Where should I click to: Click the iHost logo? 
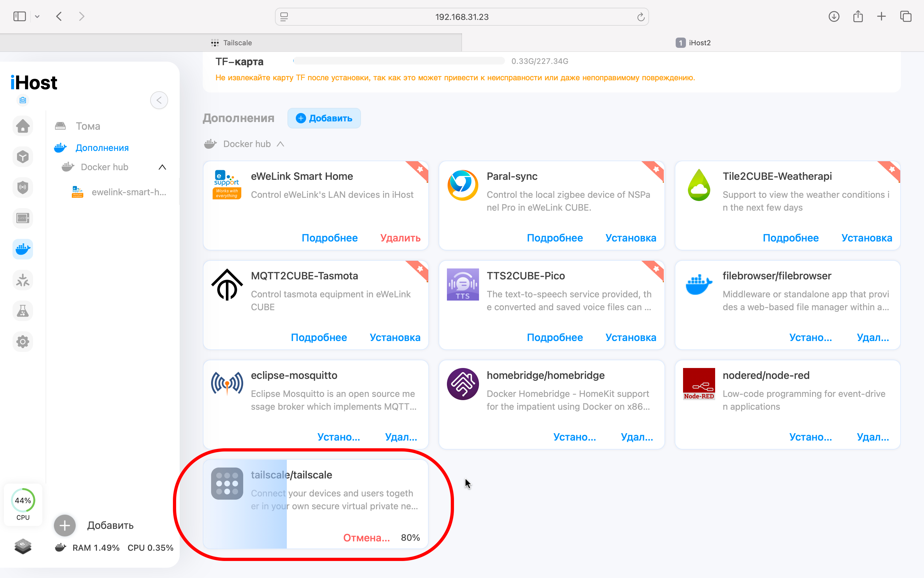(x=34, y=83)
